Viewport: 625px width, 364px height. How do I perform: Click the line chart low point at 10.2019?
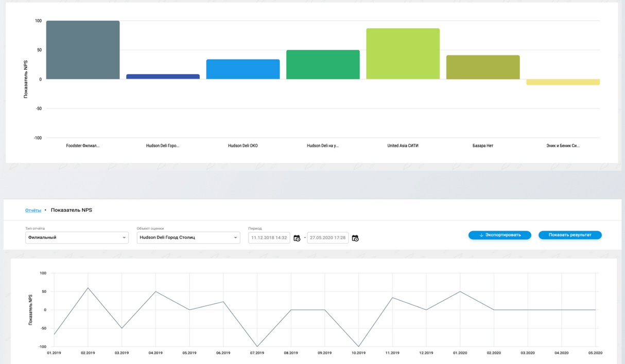[x=358, y=347]
